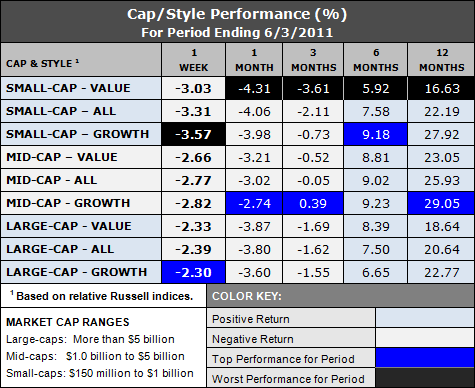The image size is (475, 388).
Task: Click the -2.77 one-week value
Action: (193, 180)
